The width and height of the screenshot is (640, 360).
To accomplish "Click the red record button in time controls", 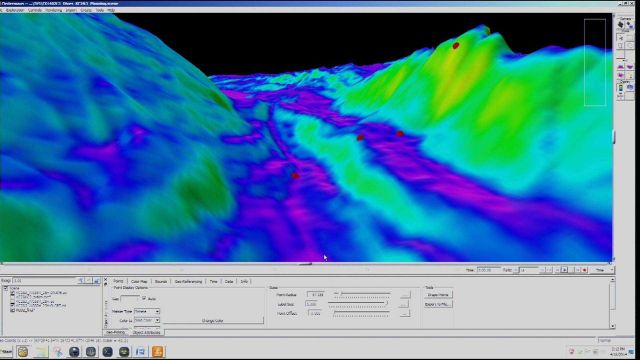I will click(x=584, y=270).
